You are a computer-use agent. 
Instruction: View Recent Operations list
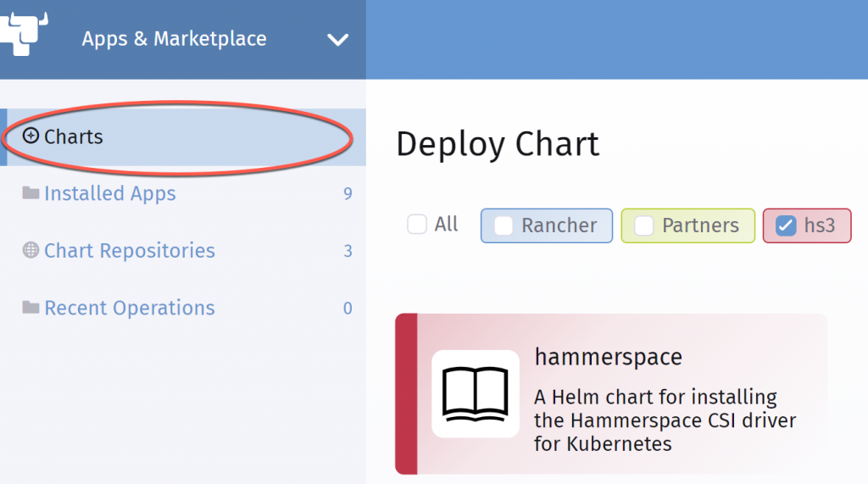pos(130,308)
